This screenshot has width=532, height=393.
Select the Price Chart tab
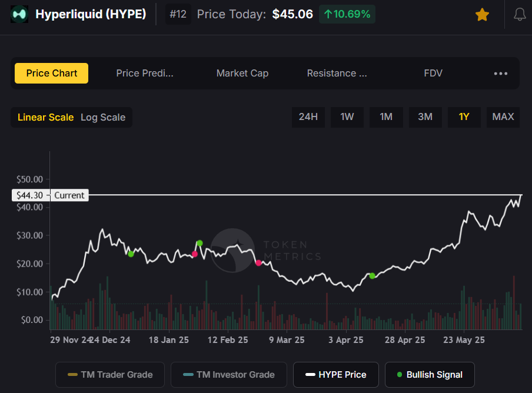click(x=52, y=73)
